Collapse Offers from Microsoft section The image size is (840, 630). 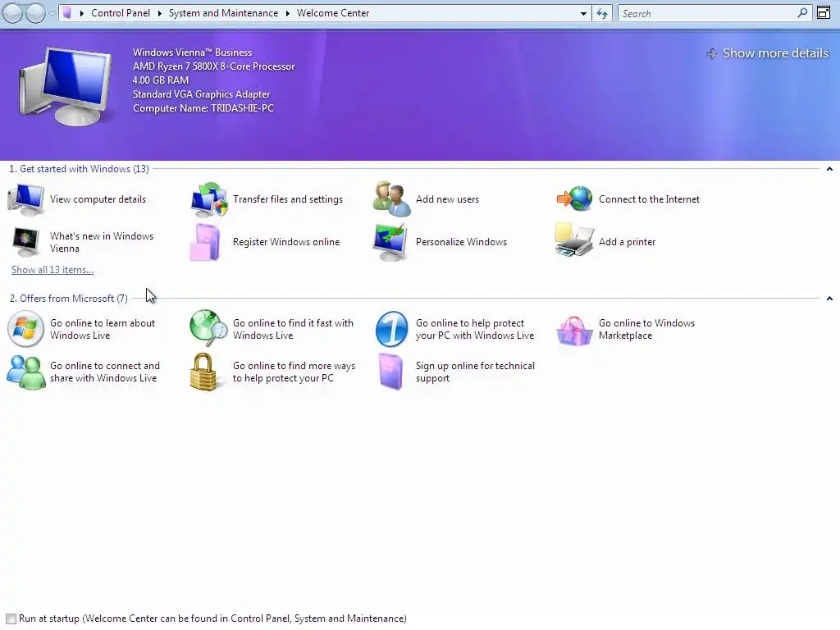[829, 299]
